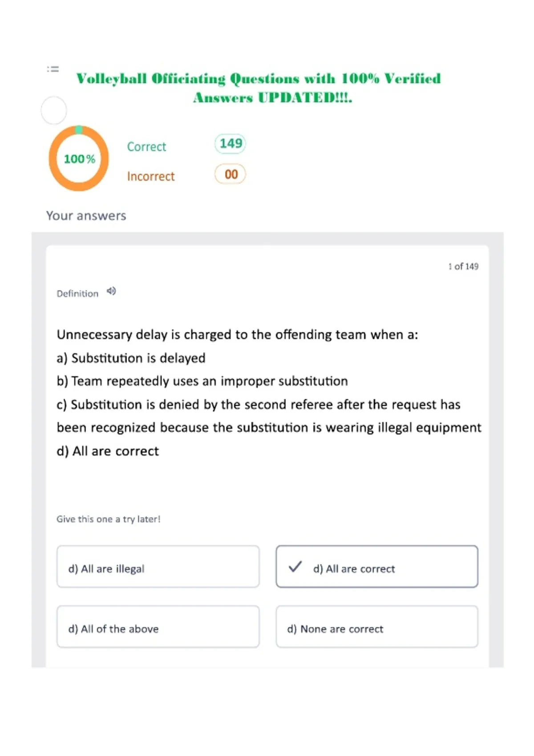This screenshot has height=756, width=534.
Task: Click the 100% text inside the ring
Action: [x=79, y=159]
